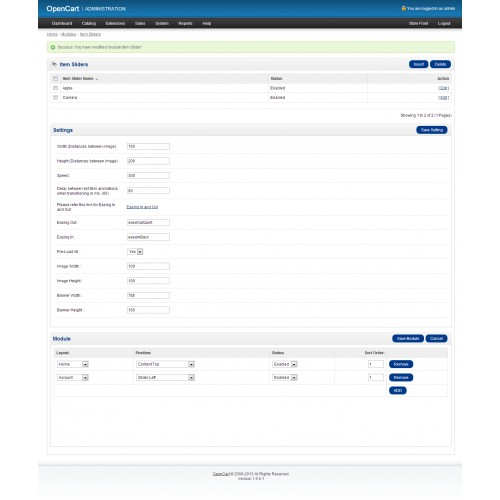500x500 pixels.
Task: Open the System menu
Action: tap(162, 23)
